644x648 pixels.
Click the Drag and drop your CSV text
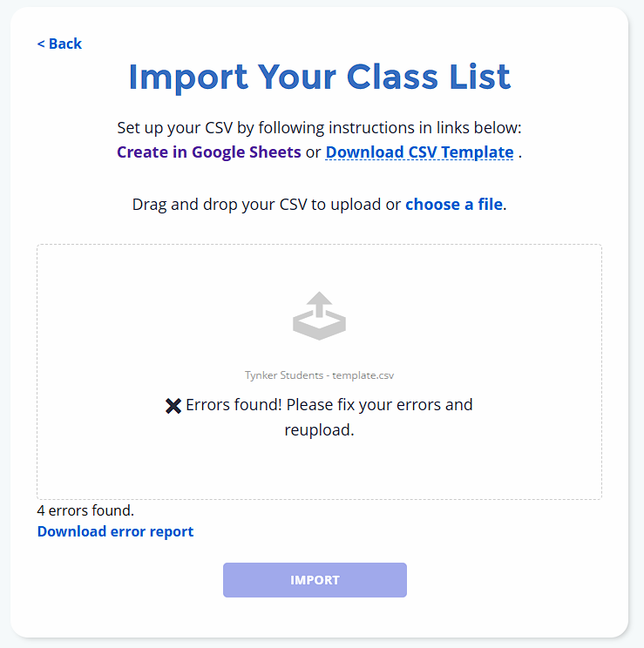click(x=267, y=204)
